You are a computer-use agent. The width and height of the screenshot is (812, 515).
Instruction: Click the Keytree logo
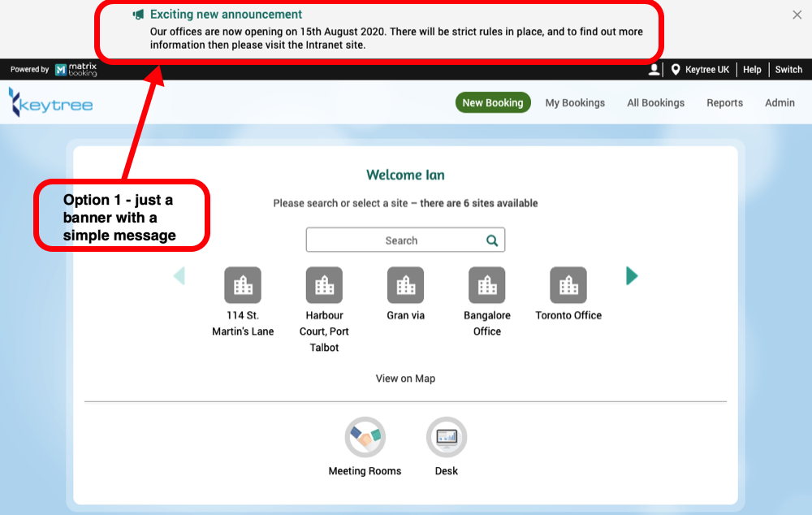tap(50, 103)
